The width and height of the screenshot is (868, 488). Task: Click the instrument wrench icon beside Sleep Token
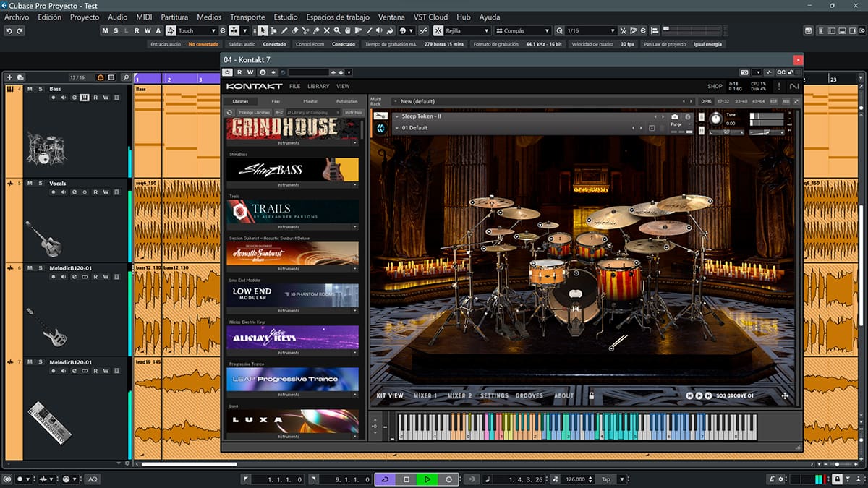click(380, 116)
